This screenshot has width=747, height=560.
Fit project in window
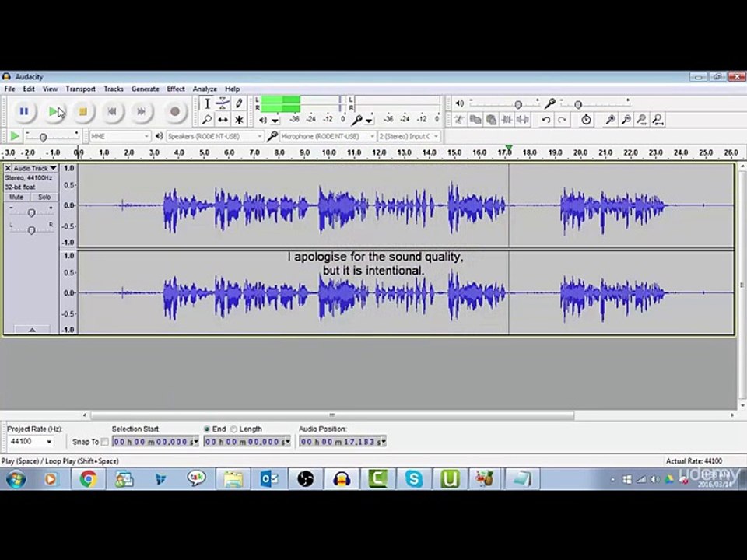(x=658, y=120)
